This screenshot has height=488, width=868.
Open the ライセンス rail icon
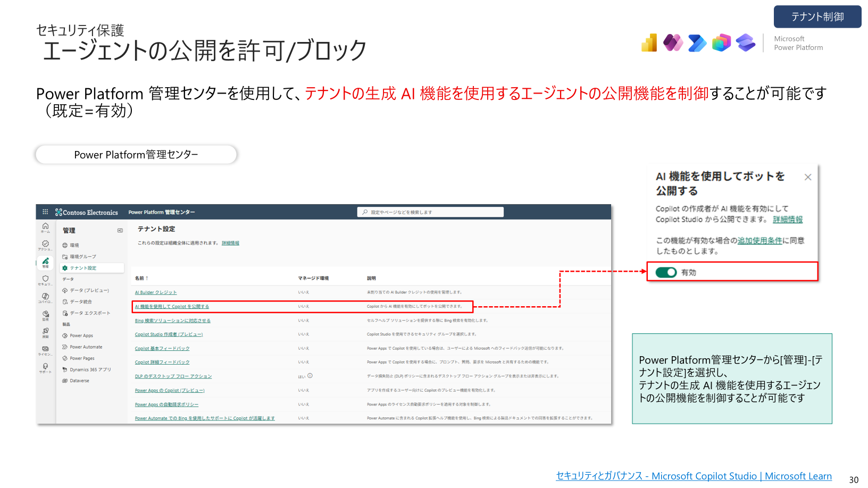click(x=45, y=350)
